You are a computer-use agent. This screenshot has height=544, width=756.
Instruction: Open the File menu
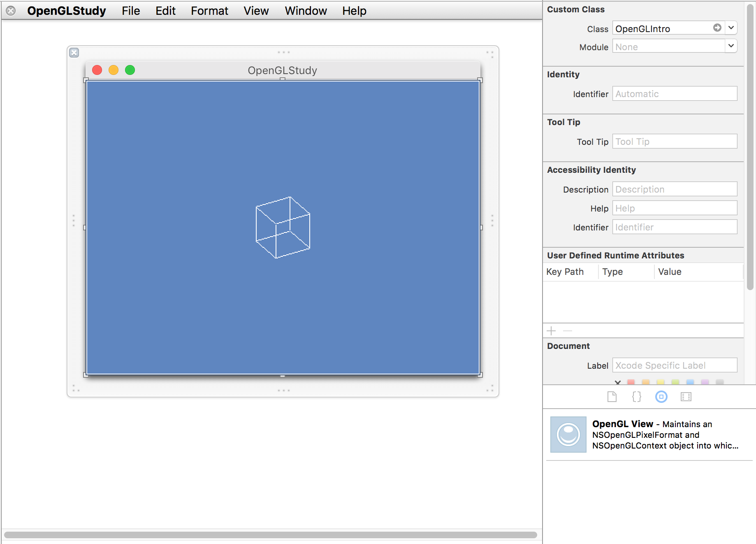click(131, 11)
